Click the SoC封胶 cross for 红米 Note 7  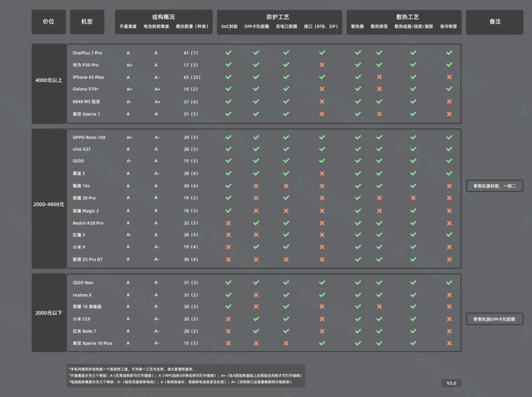click(229, 331)
